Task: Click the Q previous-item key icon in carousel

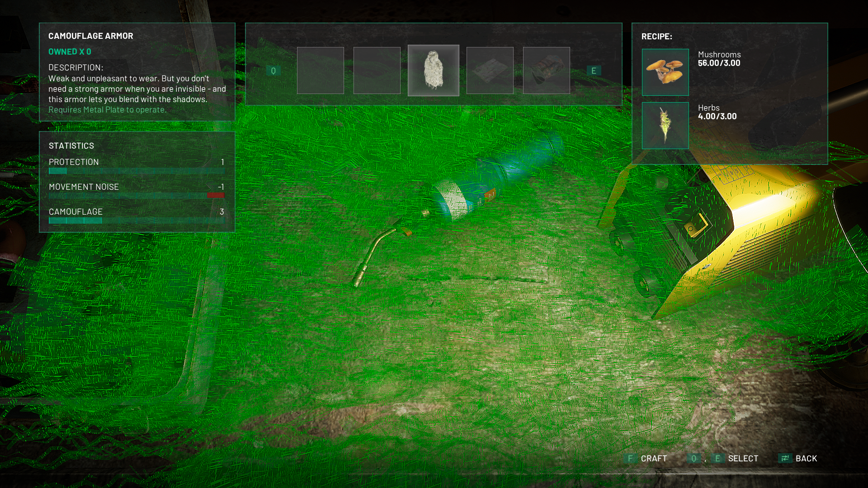Action: pyautogui.click(x=273, y=70)
